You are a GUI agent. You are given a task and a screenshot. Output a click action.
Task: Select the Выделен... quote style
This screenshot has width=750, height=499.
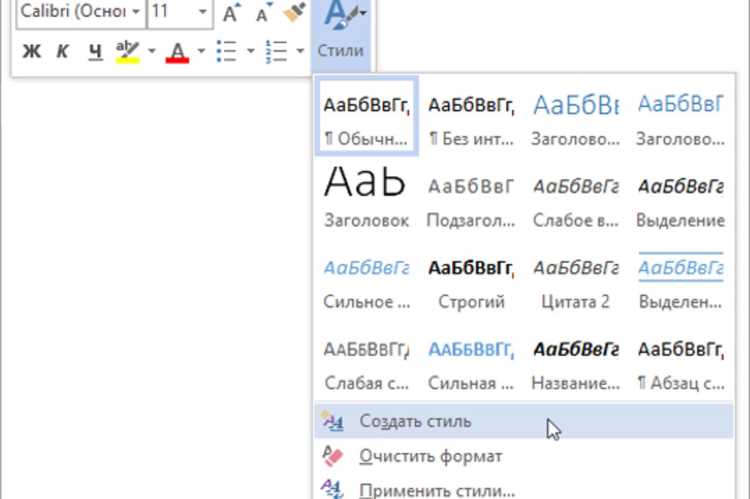[681, 280]
